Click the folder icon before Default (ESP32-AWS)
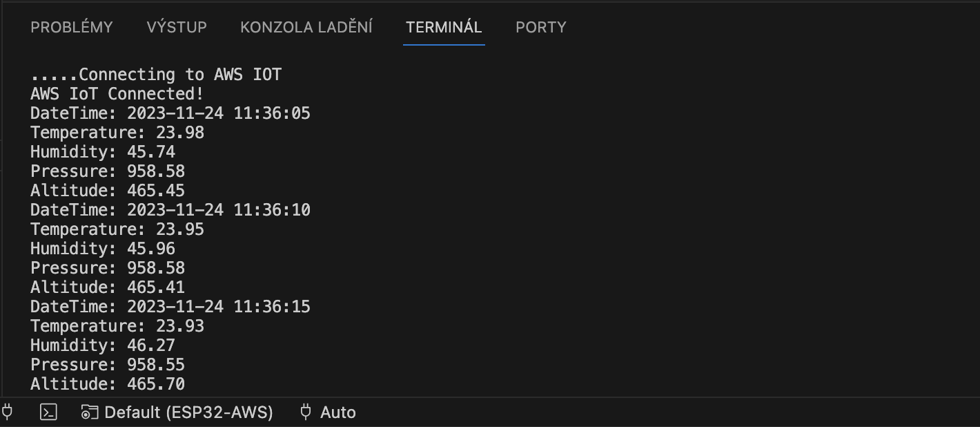980x427 pixels. click(90, 412)
